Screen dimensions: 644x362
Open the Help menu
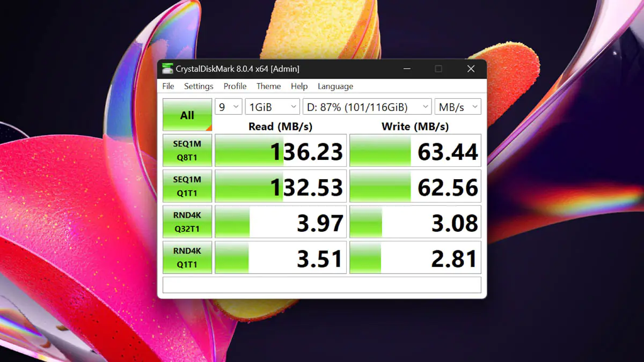click(x=299, y=86)
